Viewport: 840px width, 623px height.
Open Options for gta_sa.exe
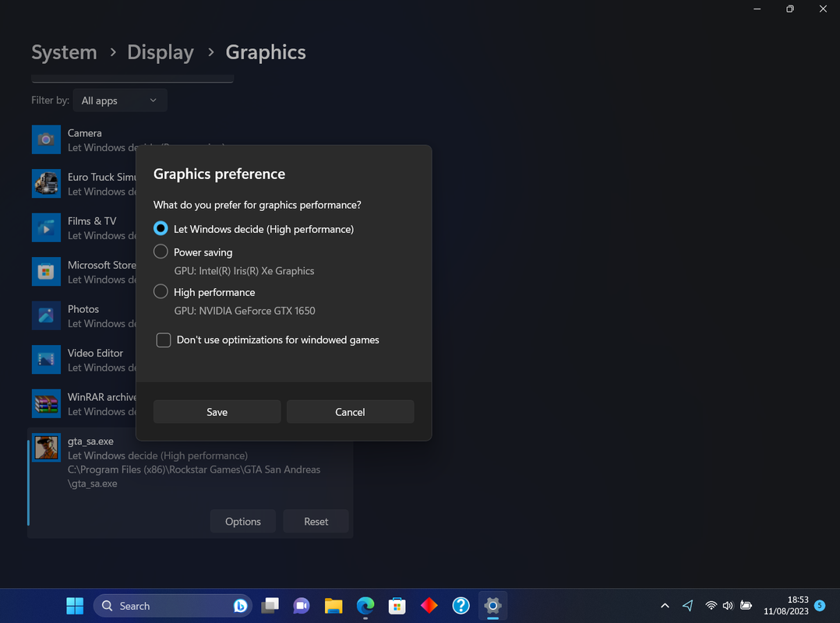coord(242,521)
